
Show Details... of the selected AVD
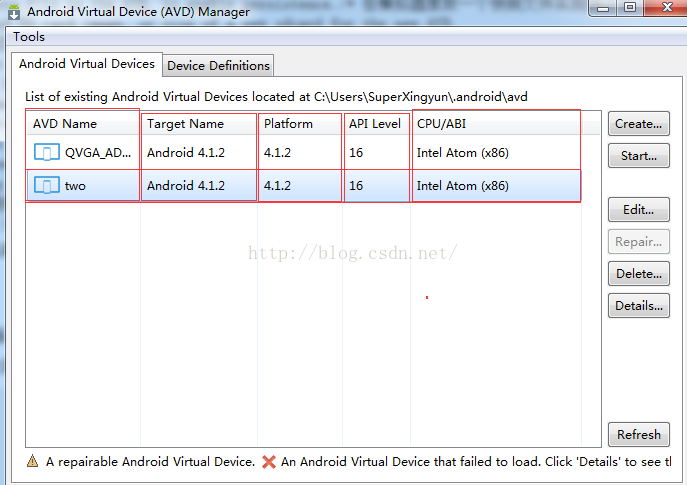click(638, 305)
